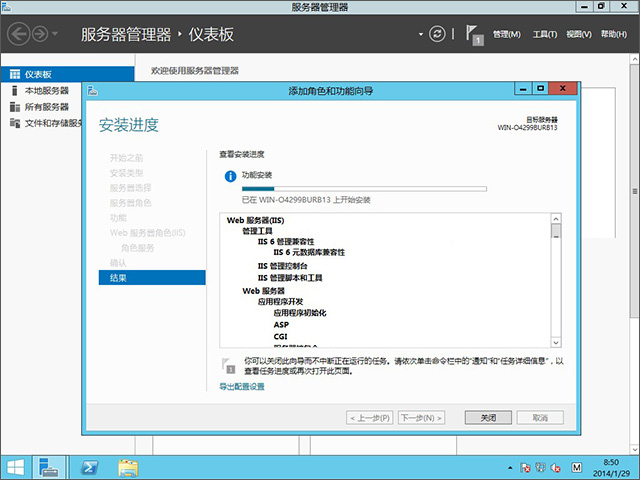Click the muted volume tray icon

556,468
